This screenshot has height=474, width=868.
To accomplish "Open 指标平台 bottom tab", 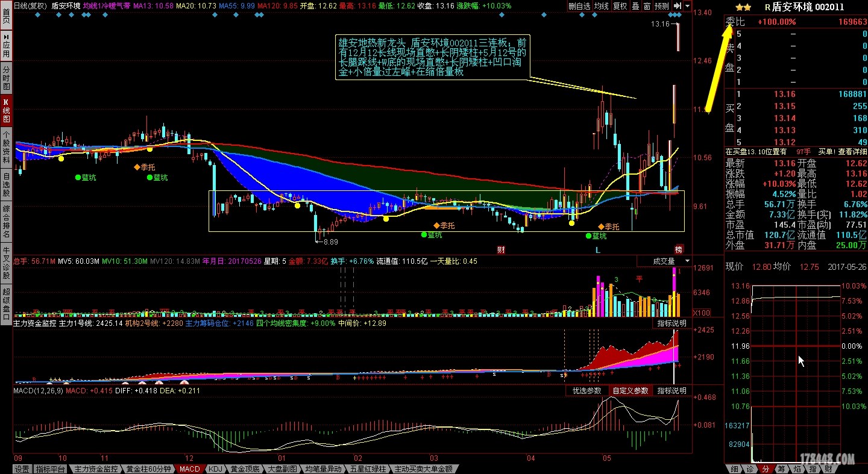I will 50,469.
